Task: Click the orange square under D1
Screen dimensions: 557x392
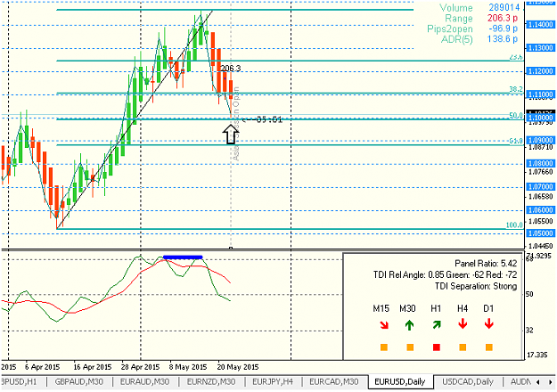Action: click(489, 347)
